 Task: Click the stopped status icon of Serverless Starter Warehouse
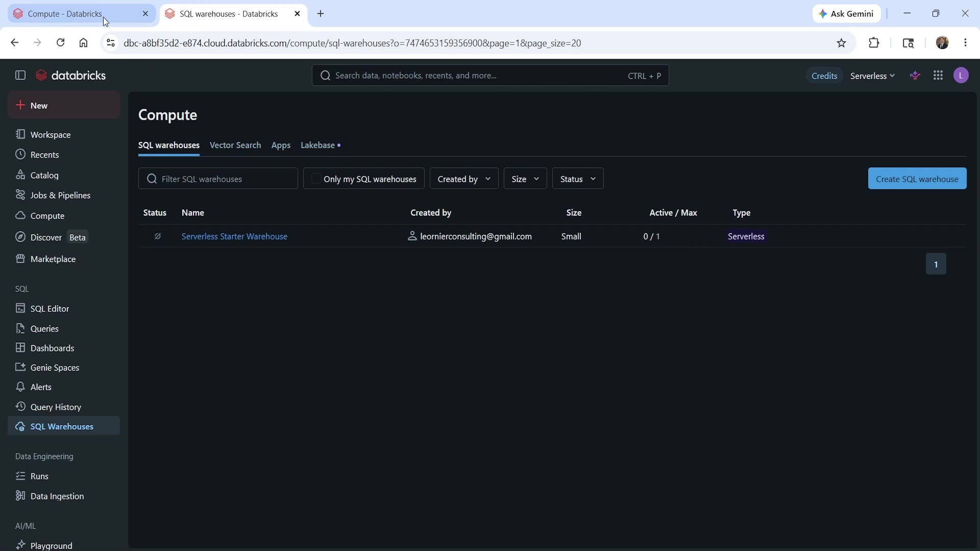click(158, 236)
